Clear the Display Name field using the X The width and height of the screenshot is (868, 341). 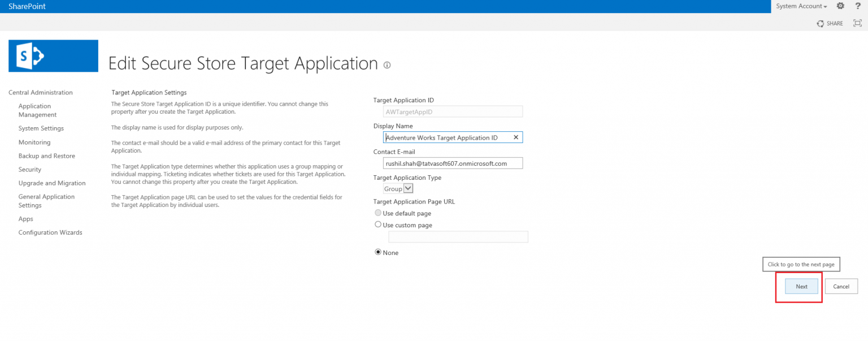point(515,137)
